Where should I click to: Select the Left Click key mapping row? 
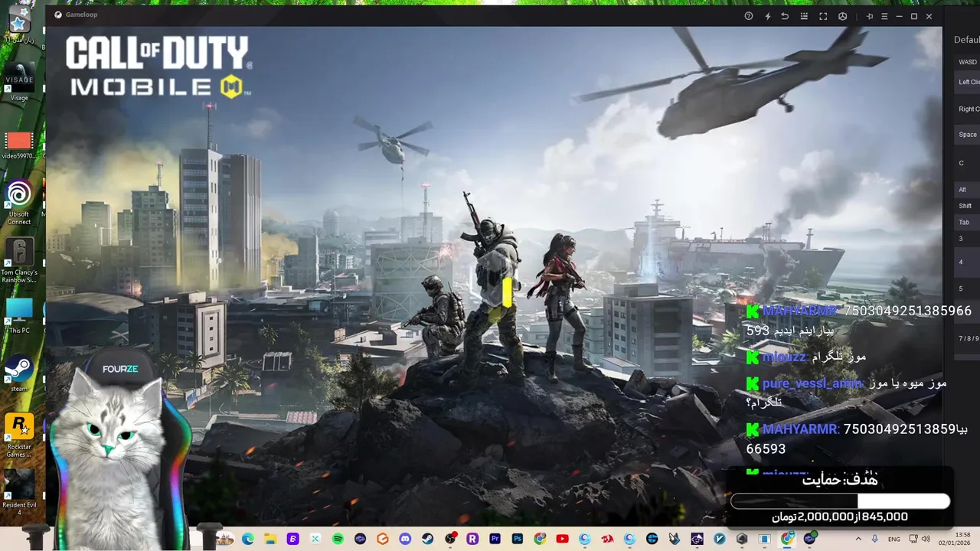point(967,82)
